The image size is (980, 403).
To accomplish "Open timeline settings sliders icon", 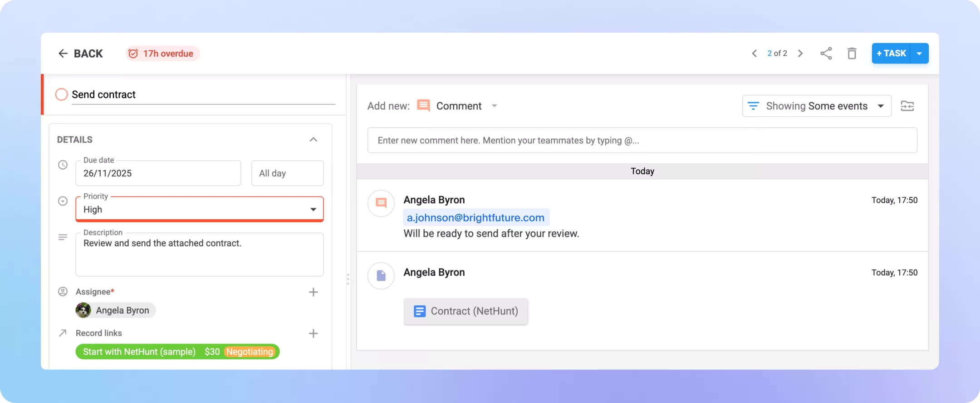I will point(907,106).
